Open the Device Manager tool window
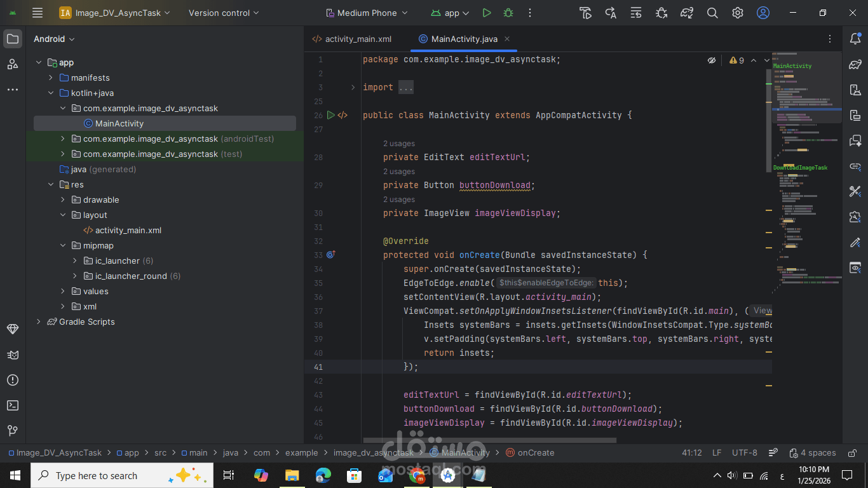 coord(855,90)
